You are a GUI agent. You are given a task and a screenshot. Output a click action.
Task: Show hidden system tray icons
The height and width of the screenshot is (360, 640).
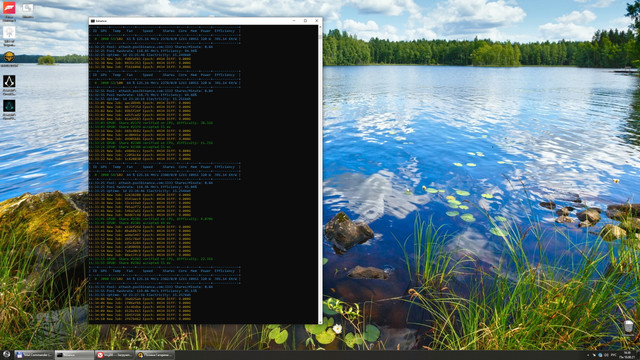click(x=588, y=355)
